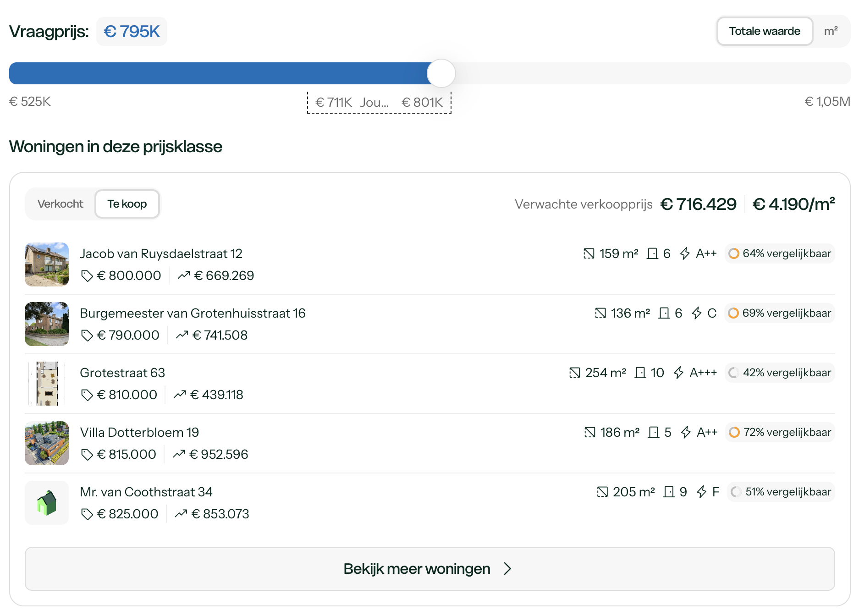Click the Bekijk meer woningen button
The height and width of the screenshot is (616, 859).
[429, 569]
